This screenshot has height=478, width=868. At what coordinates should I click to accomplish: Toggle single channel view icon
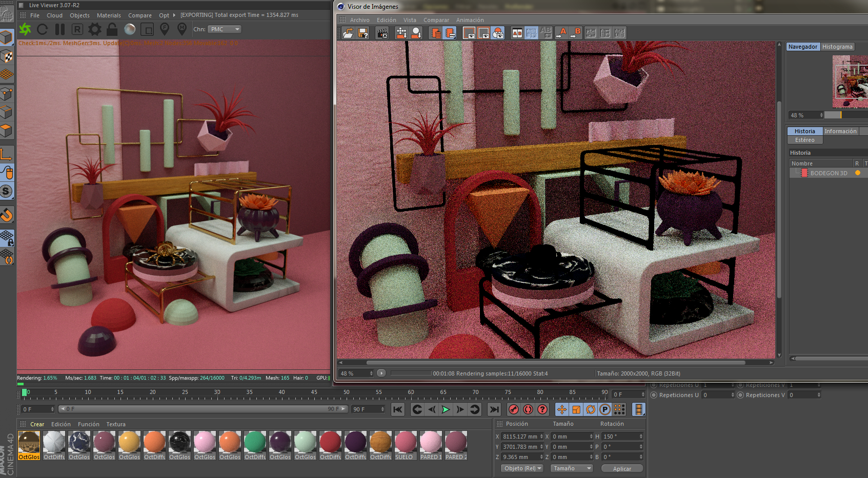[469, 33]
